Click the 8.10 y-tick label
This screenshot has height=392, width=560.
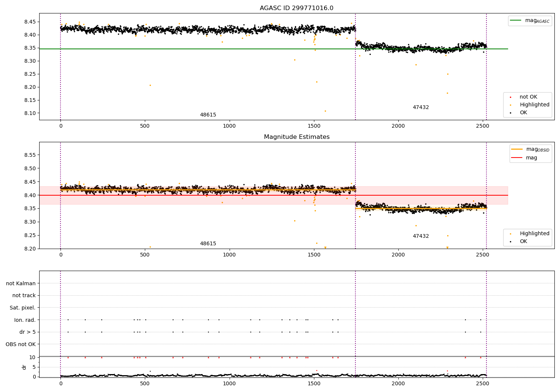(x=29, y=113)
